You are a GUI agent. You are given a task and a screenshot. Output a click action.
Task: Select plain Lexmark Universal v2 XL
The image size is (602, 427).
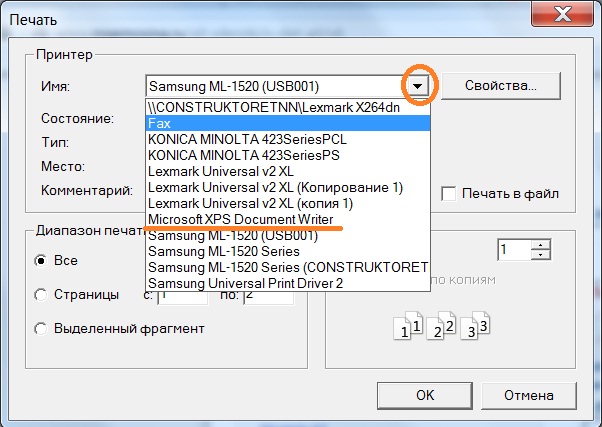pos(288,171)
